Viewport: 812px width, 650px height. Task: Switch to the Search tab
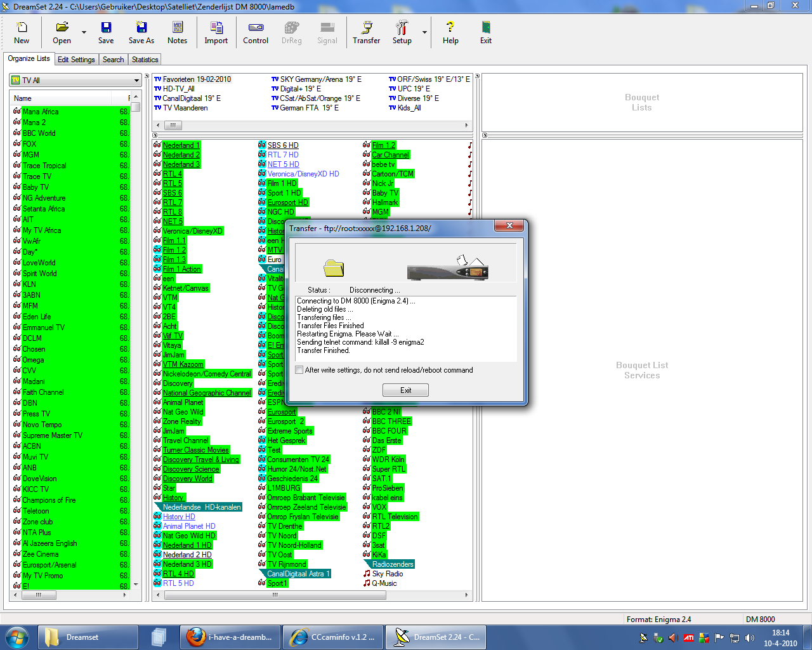tap(114, 60)
